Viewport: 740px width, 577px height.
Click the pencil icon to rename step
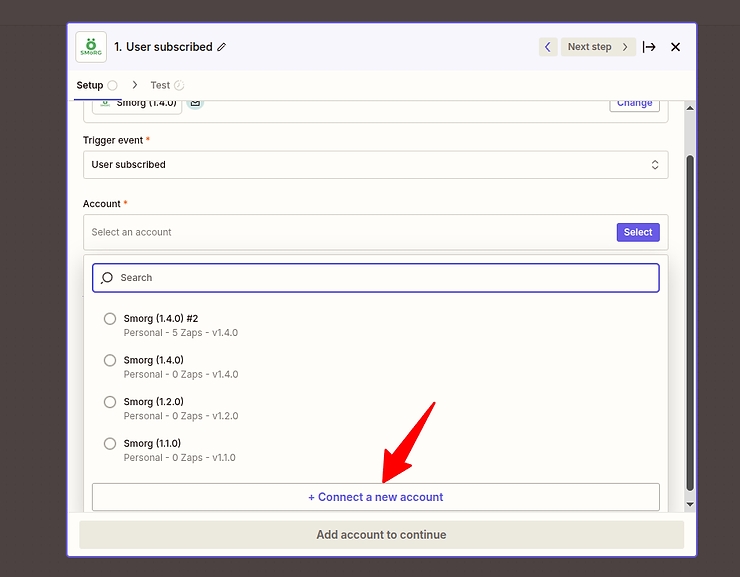(x=222, y=47)
